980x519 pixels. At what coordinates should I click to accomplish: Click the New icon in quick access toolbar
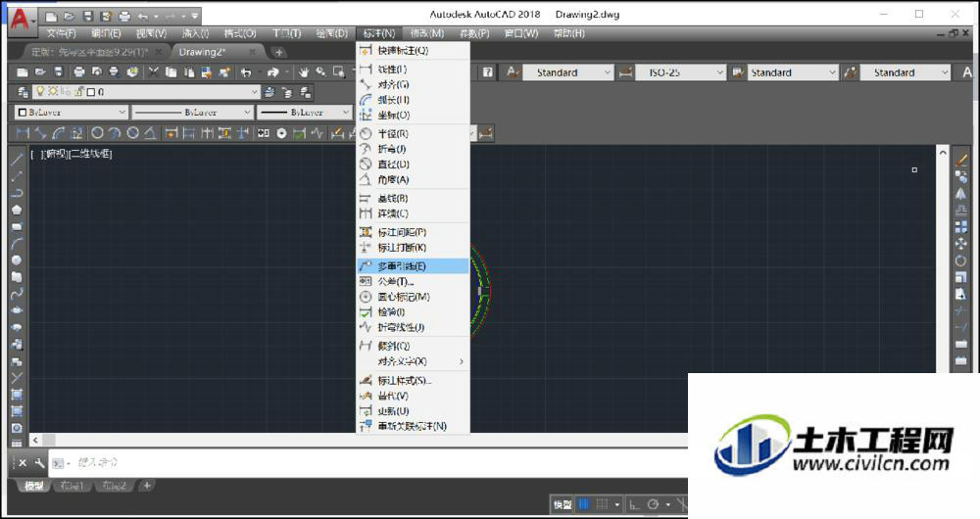pos(51,17)
